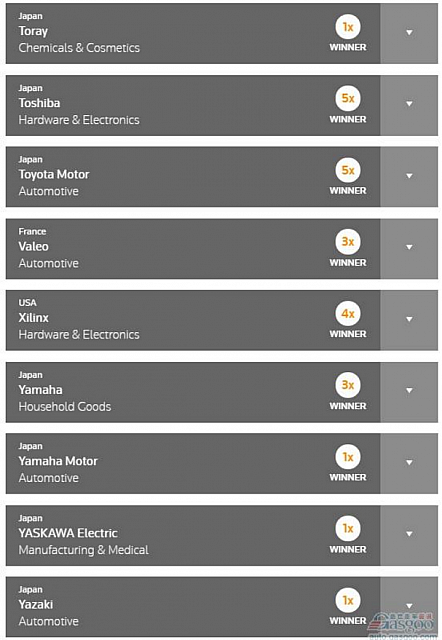This screenshot has width=442, height=640.
Task: Expand the Toyota Motor row arrow
Action: 409,176
